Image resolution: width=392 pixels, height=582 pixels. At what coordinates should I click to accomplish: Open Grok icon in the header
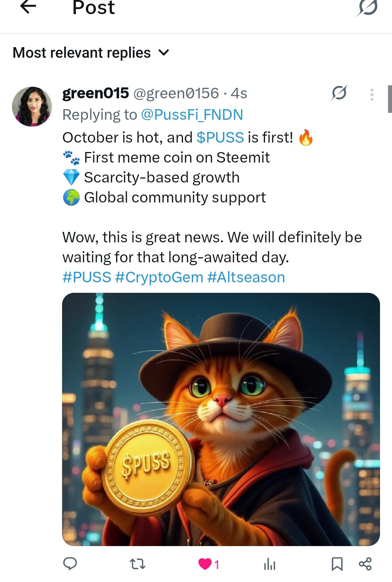pyautogui.click(x=367, y=8)
